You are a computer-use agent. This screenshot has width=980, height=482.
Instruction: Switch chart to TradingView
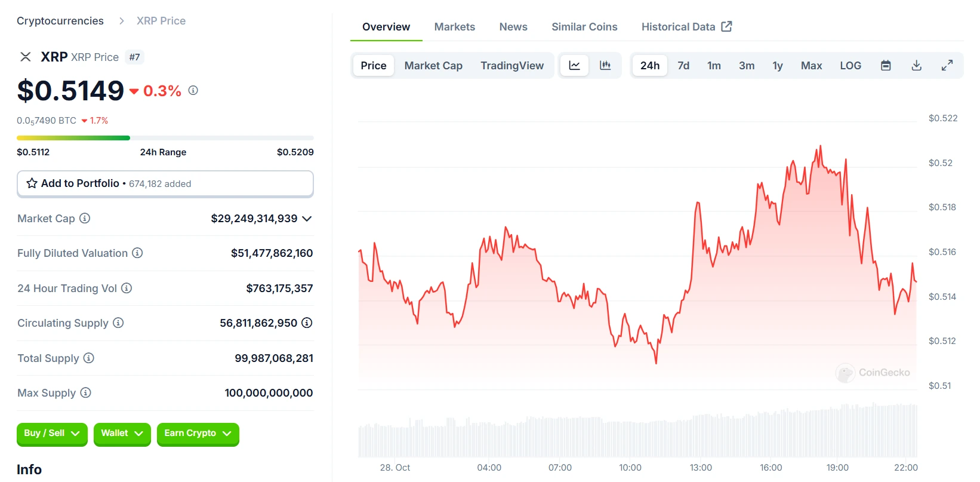click(512, 66)
